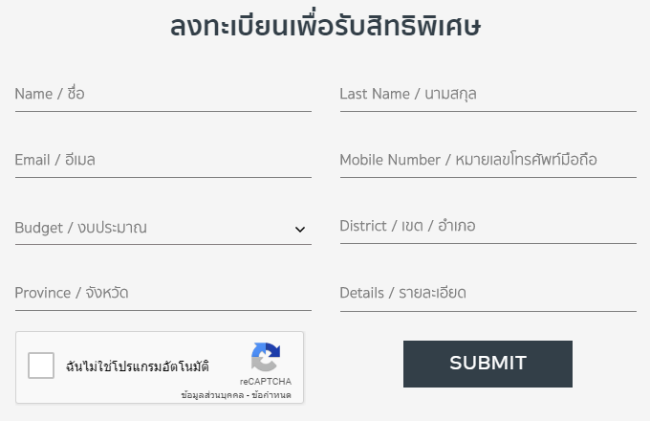Click into the "Details / รายละเอียด" field

[x=488, y=293]
